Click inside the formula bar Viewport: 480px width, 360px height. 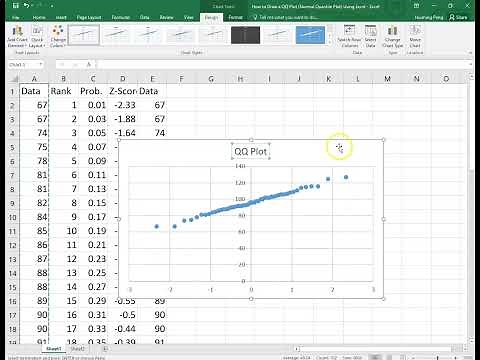[282, 64]
